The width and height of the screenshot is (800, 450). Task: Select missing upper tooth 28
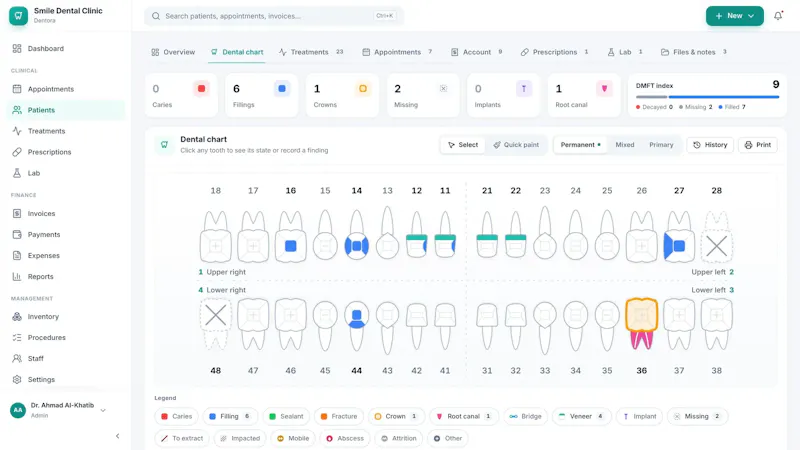pos(716,236)
